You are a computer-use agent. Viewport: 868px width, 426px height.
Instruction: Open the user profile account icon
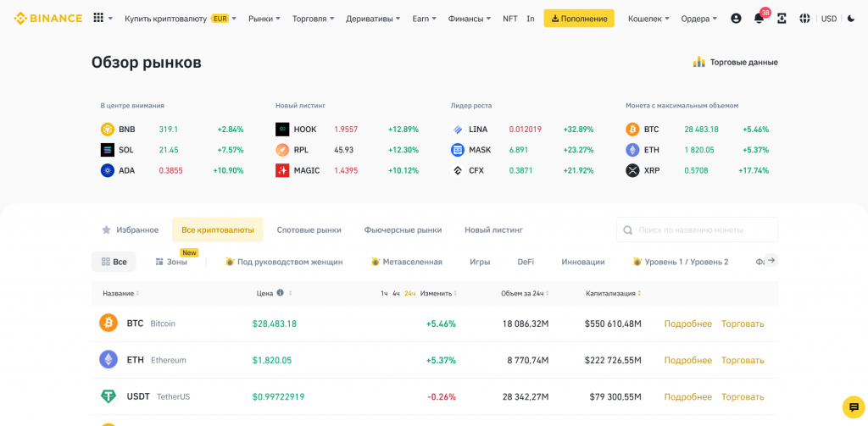(x=736, y=19)
